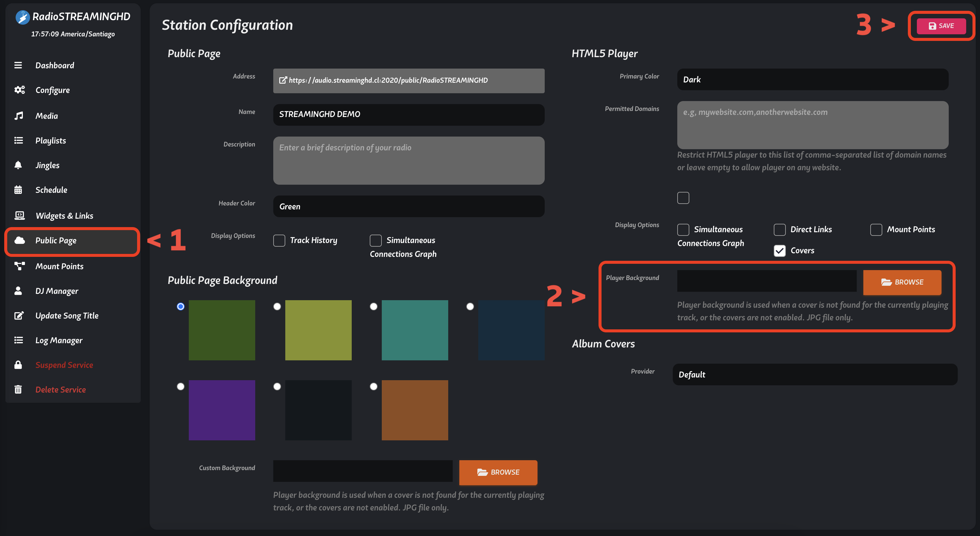The height and width of the screenshot is (536, 980).
Task: Click the Delete Service trash icon
Action: click(x=18, y=390)
